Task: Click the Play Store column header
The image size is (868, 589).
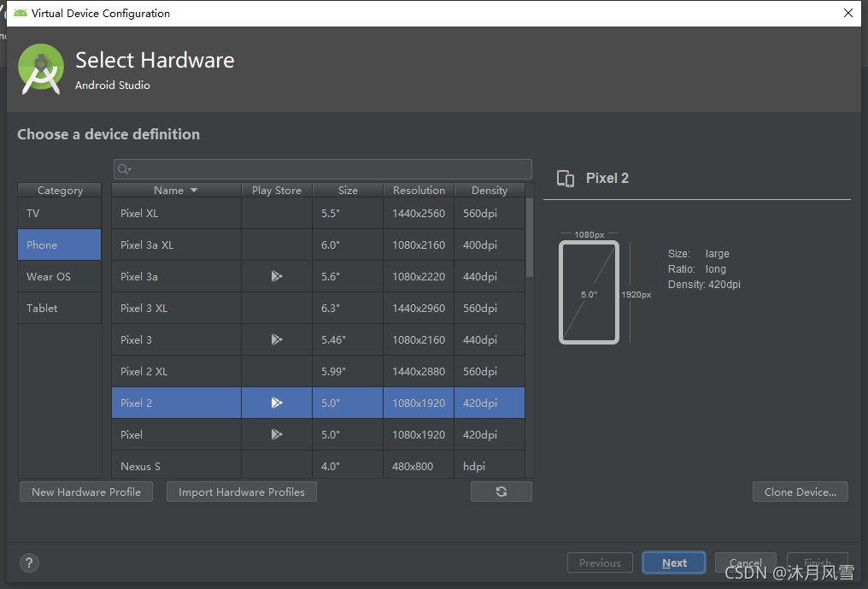Action: click(x=277, y=190)
